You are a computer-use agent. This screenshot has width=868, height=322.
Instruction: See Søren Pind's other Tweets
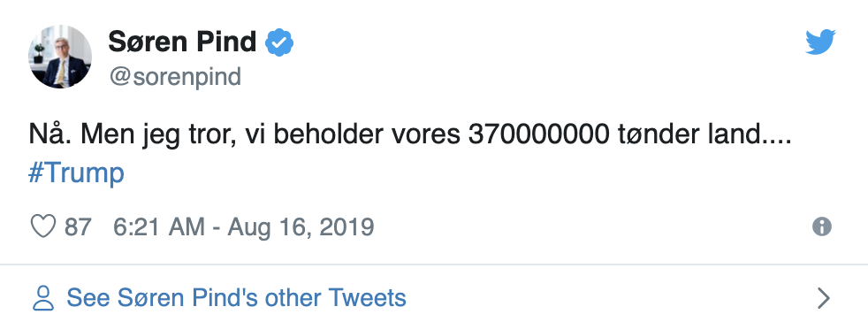pos(236,297)
